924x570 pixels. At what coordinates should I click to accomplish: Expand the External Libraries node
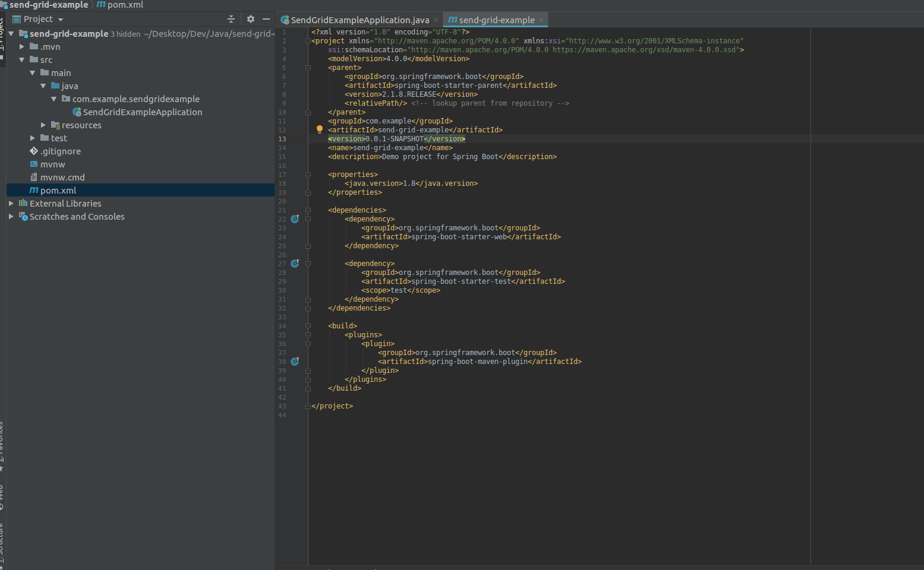11,204
